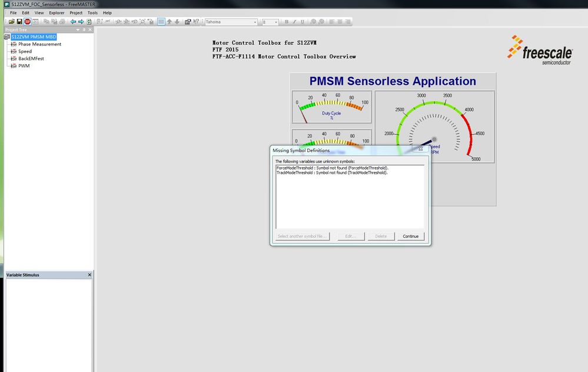
Task: Click the S12ZVM PMSM MBD project icon
Action: (x=6, y=36)
